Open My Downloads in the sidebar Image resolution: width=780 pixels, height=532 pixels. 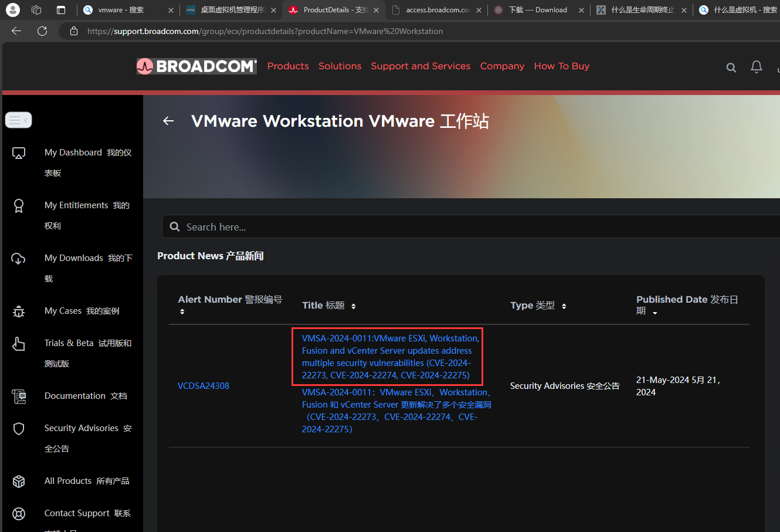[x=89, y=268]
